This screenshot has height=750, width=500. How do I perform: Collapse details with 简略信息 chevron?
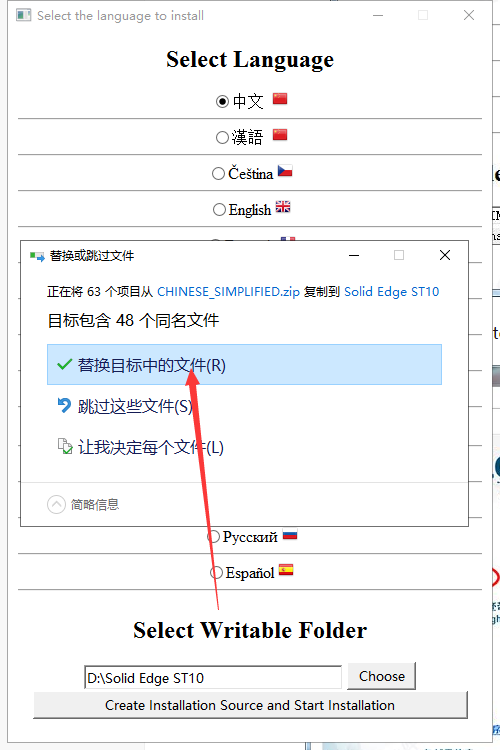pyautogui.click(x=56, y=504)
